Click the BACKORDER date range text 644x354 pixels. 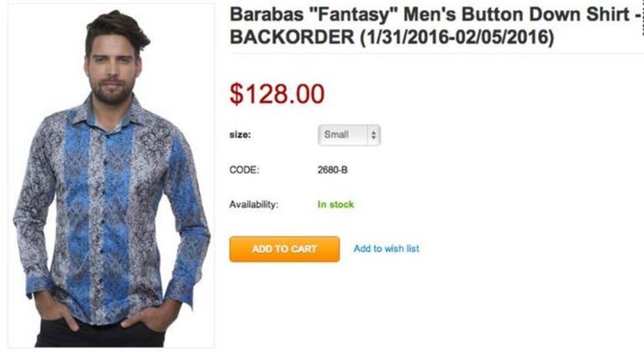pos(391,37)
